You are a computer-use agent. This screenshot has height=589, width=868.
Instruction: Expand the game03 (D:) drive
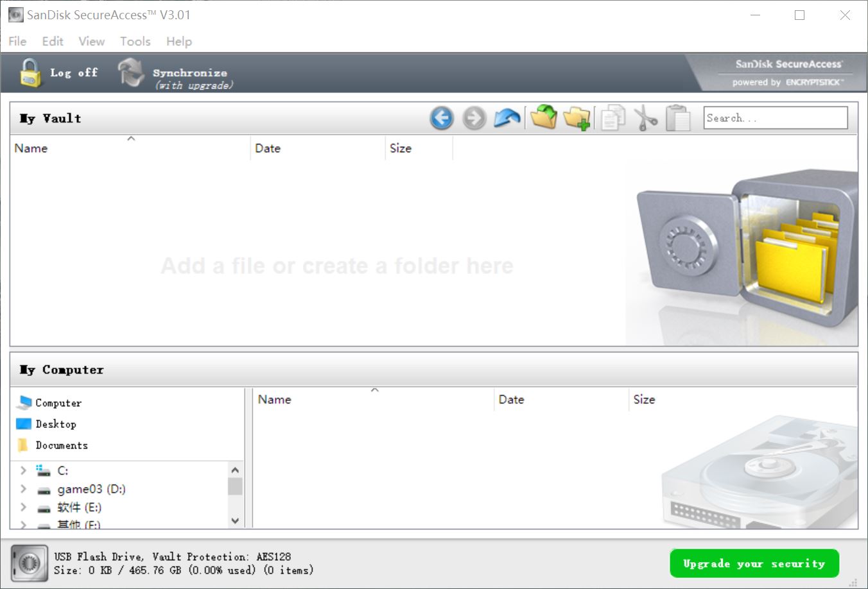[x=24, y=489]
